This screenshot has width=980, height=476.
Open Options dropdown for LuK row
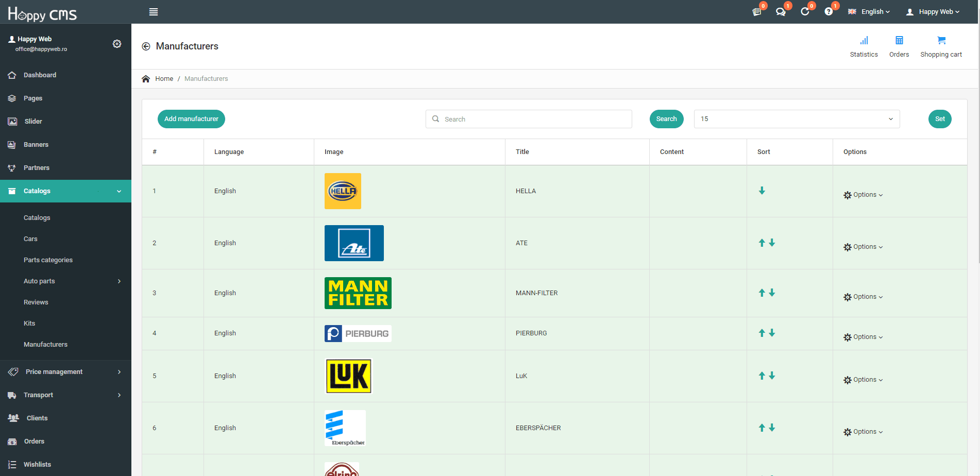(x=863, y=380)
